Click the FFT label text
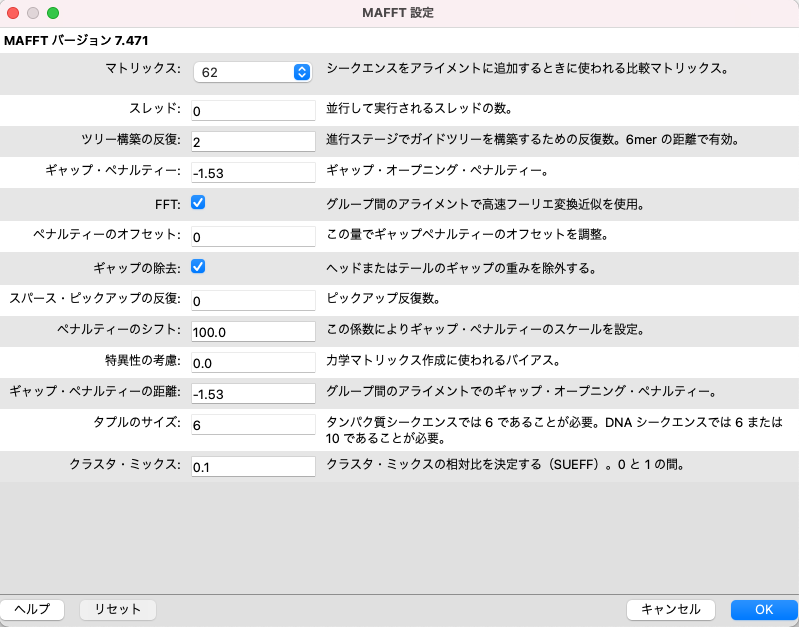 pos(168,204)
